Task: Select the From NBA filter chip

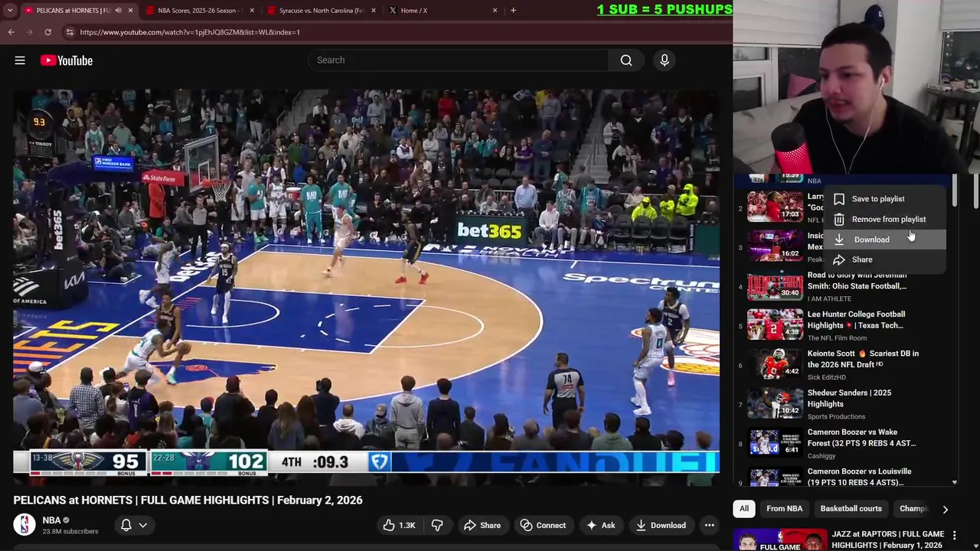Action: [x=784, y=509]
